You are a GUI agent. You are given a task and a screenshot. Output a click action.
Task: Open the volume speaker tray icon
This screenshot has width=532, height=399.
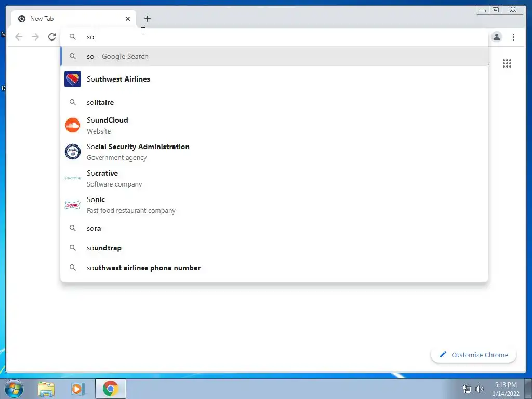[x=480, y=389]
